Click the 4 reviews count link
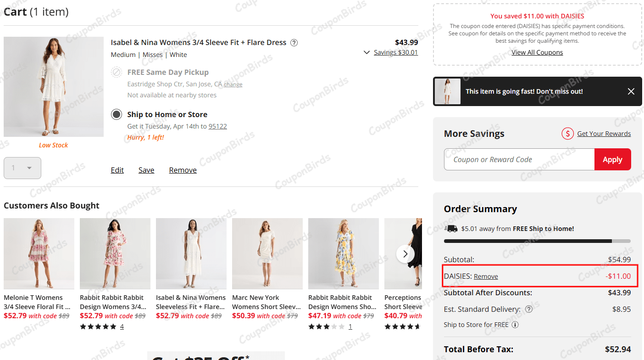644x360 pixels. 122,326
